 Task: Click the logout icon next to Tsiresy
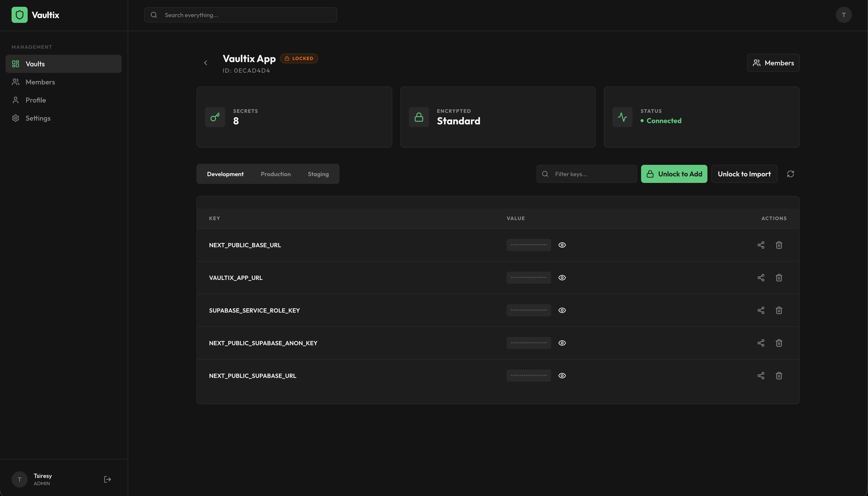(107, 479)
